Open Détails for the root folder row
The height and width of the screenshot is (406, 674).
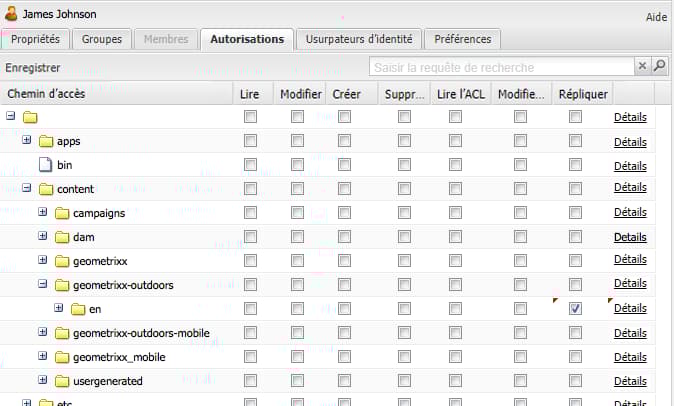[630, 117]
